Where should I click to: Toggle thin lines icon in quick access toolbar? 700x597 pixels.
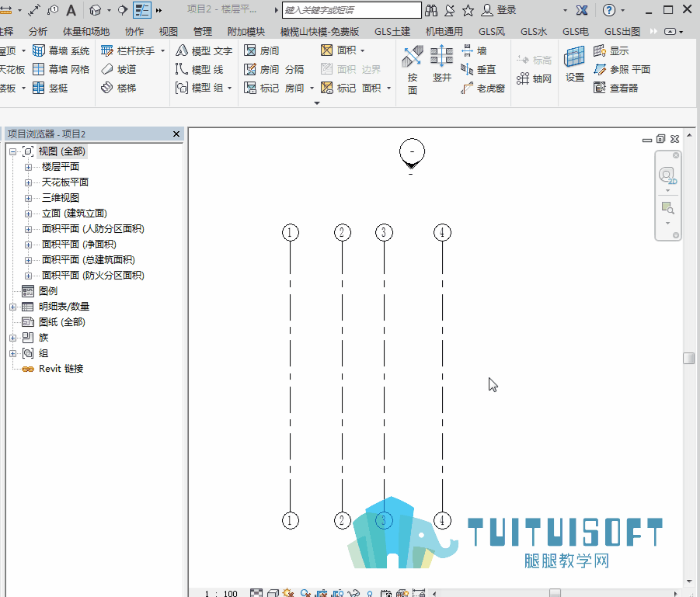point(142,10)
